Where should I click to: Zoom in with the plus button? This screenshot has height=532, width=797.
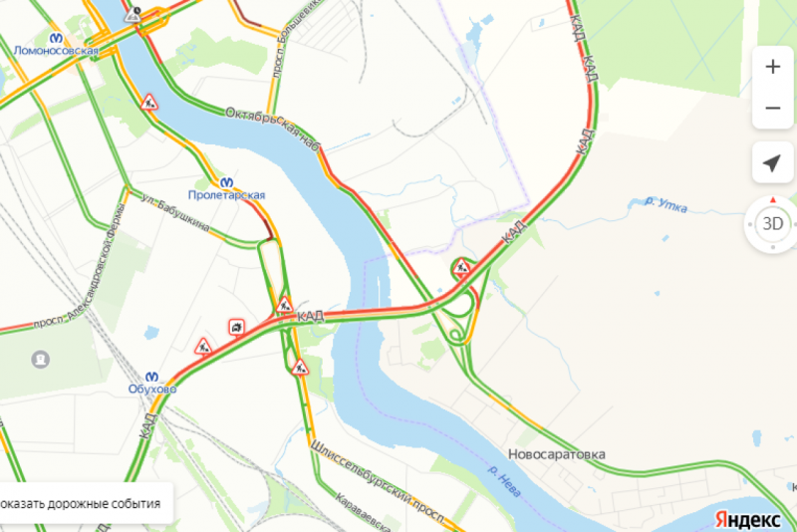[773, 67]
